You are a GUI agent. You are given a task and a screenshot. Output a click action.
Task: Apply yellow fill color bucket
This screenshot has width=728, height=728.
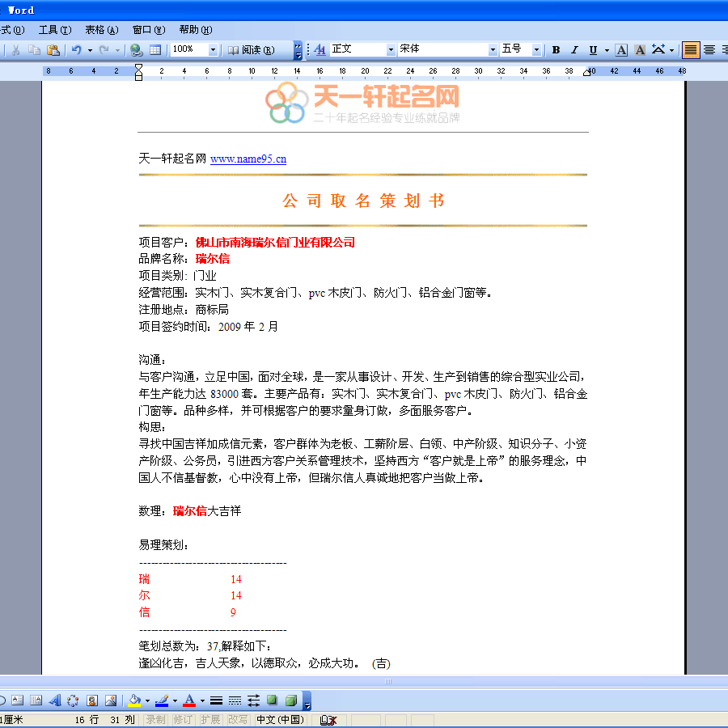134,700
